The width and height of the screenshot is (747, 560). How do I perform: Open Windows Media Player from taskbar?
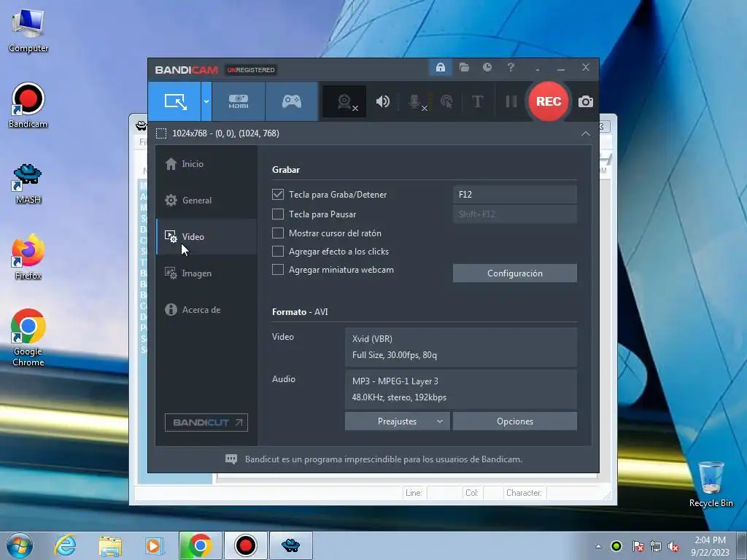(153, 545)
